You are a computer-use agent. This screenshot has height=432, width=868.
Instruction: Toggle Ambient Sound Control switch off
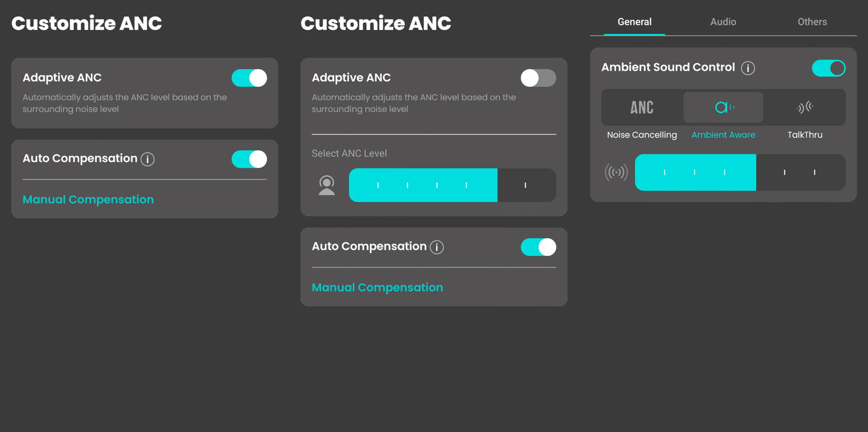(x=828, y=68)
